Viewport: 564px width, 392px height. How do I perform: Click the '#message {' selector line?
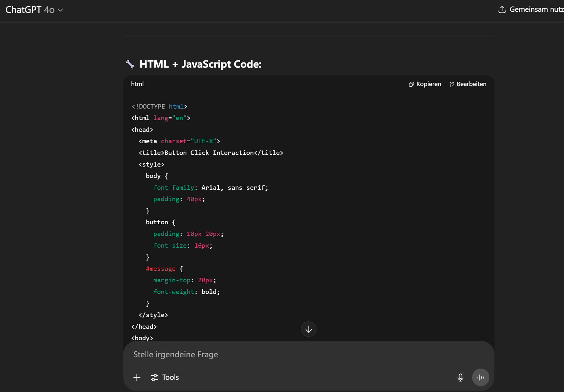[164, 269]
